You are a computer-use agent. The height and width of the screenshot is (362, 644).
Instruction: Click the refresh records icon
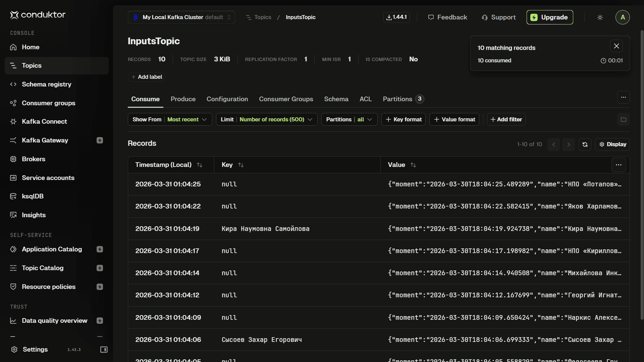[585, 144]
